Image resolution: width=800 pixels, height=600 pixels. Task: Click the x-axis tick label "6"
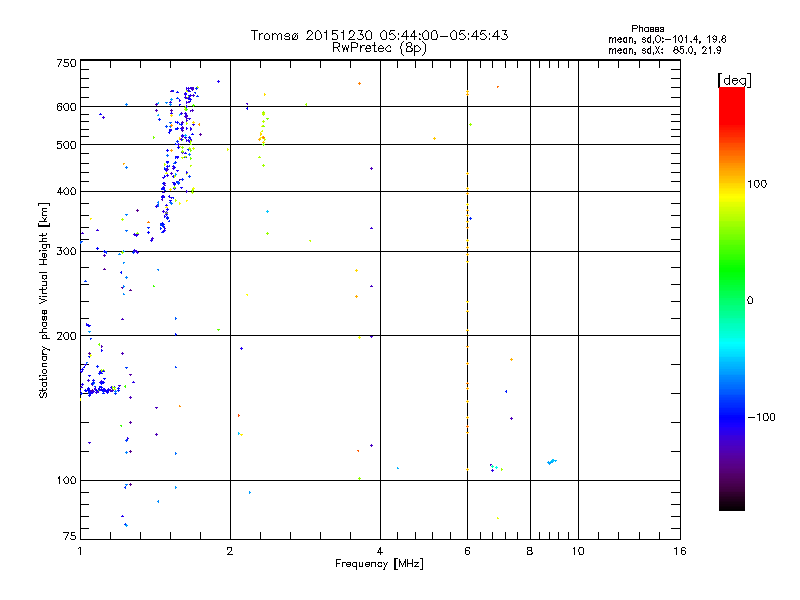click(467, 551)
